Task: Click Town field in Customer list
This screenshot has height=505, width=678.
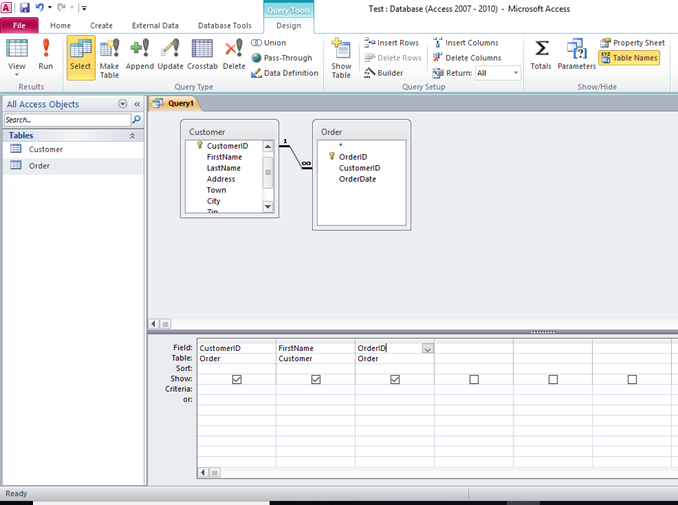Action: 216,190
